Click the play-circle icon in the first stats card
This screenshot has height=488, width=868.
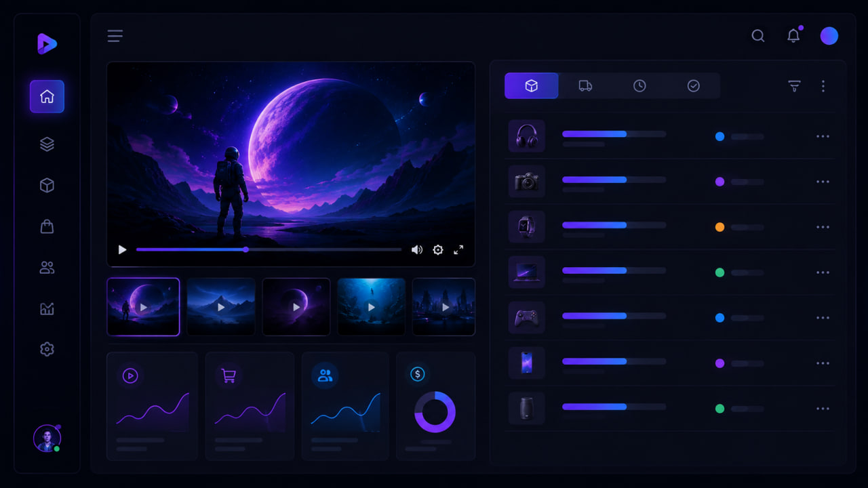pyautogui.click(x=130, y=375)
